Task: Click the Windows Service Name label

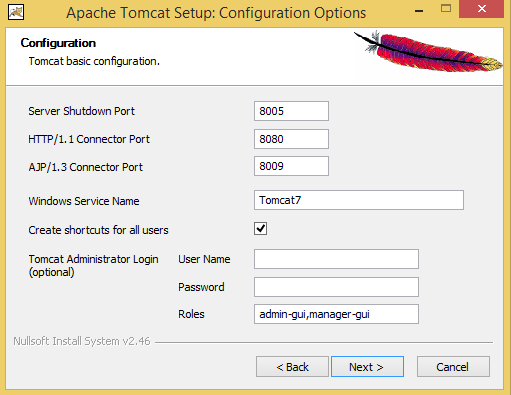Action: click(x=84, y=201)
